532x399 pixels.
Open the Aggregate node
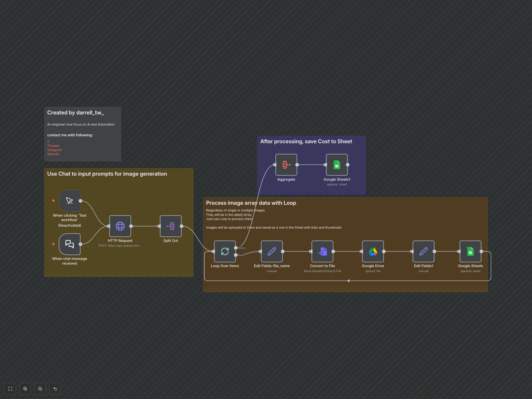point(286,165)
